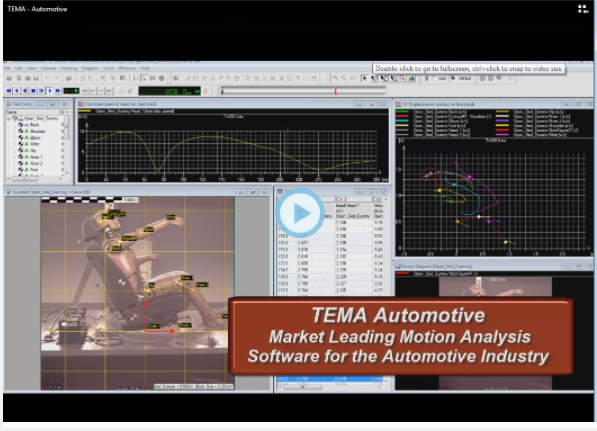Click the Name column header in tree panel
Image resolution: width=597 pixels, height=431 pixels.
(33, 112)
